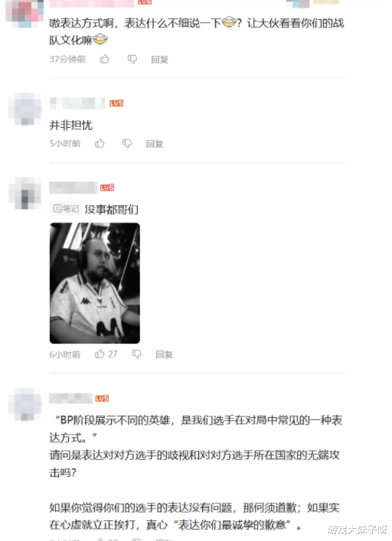Dislike the 并非担忧 comment
The width and height of the screenshot is (392, 541).
click(127, 144)
